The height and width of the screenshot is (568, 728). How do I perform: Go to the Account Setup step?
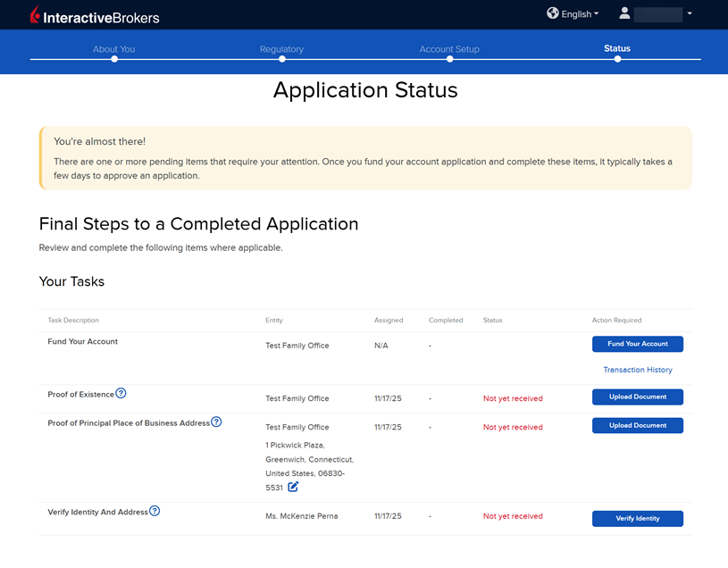point(449,49)
